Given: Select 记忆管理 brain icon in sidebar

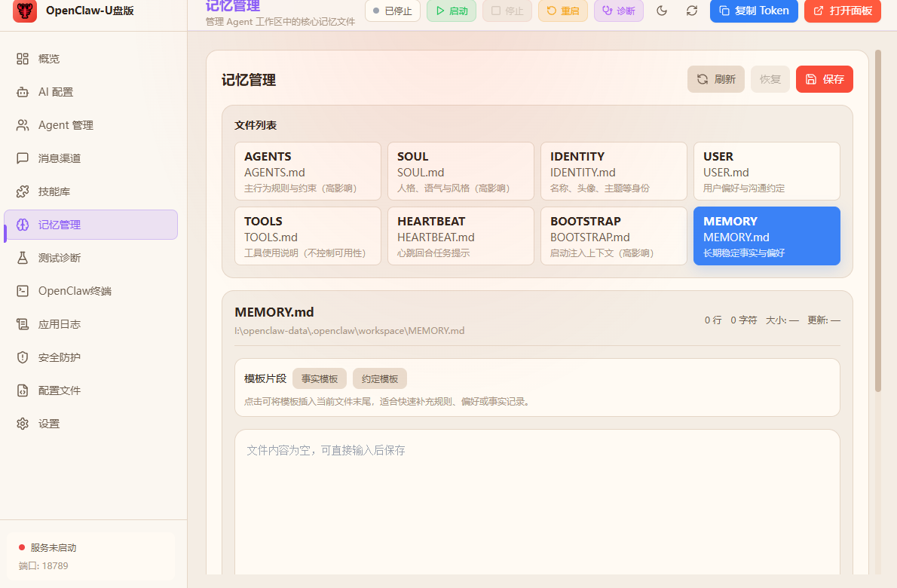Looking at the screenshot, I should coord(23,225).
